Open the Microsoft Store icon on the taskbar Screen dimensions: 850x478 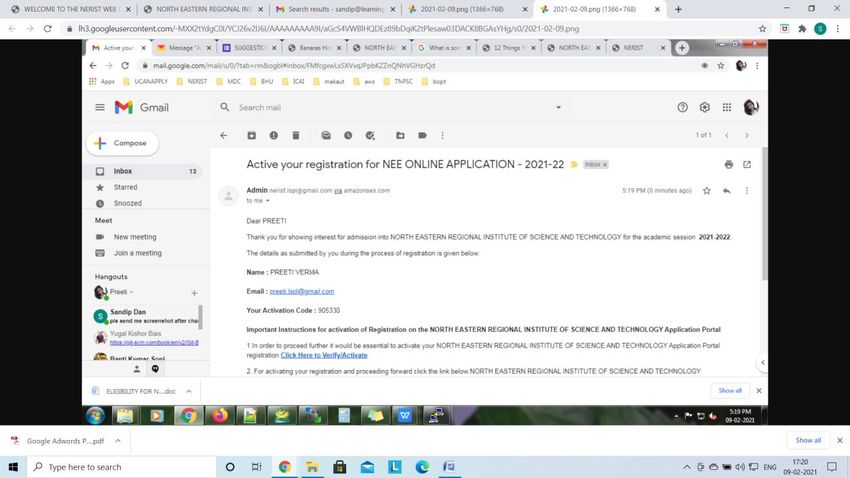coord(340,467)
